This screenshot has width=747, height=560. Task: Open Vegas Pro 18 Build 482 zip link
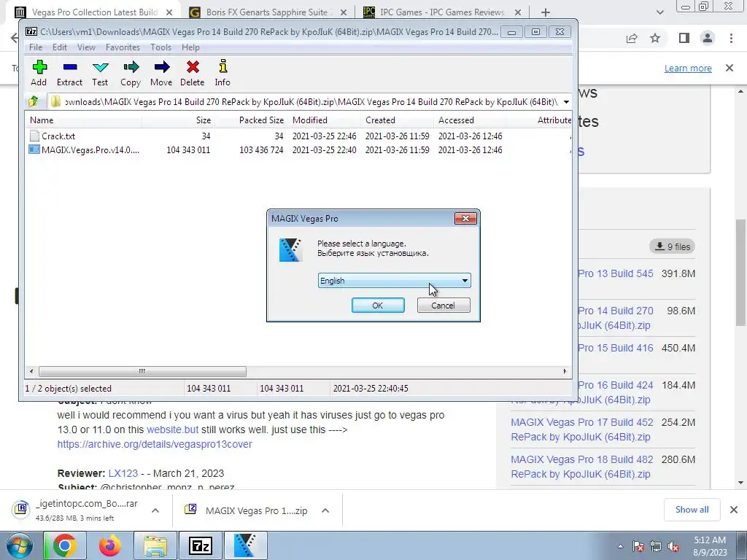coord(582,467)
